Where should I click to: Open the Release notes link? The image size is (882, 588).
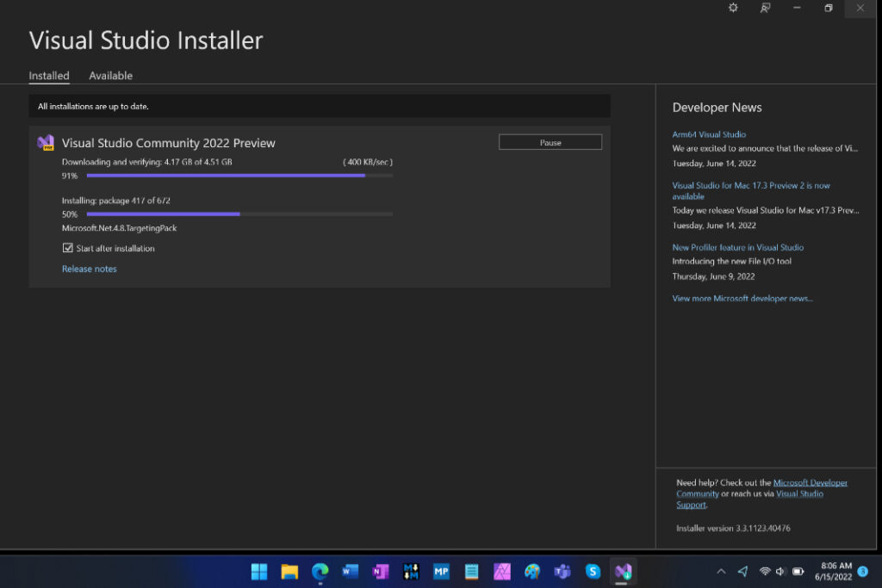click(89, 269)
